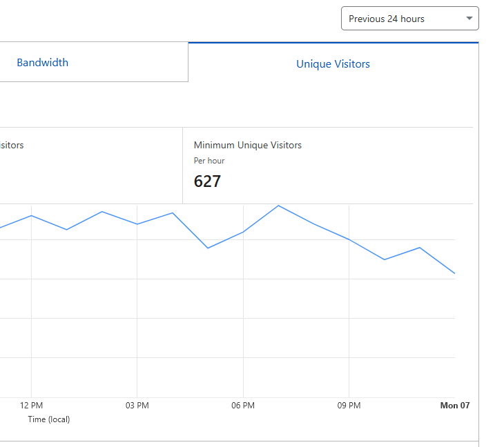The height and width of the screenshot is (447, 504).
Task: Click the Mon 07 date label on the axis
Action: 454,406
